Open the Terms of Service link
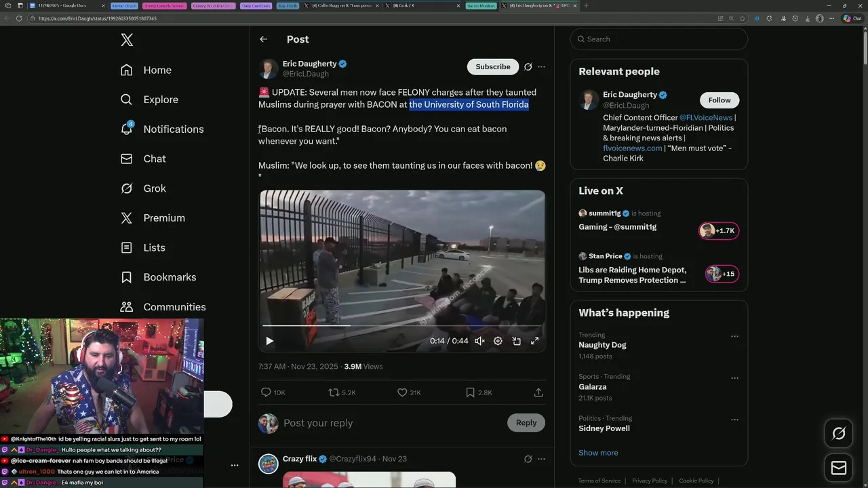 [x=599, y=481]
